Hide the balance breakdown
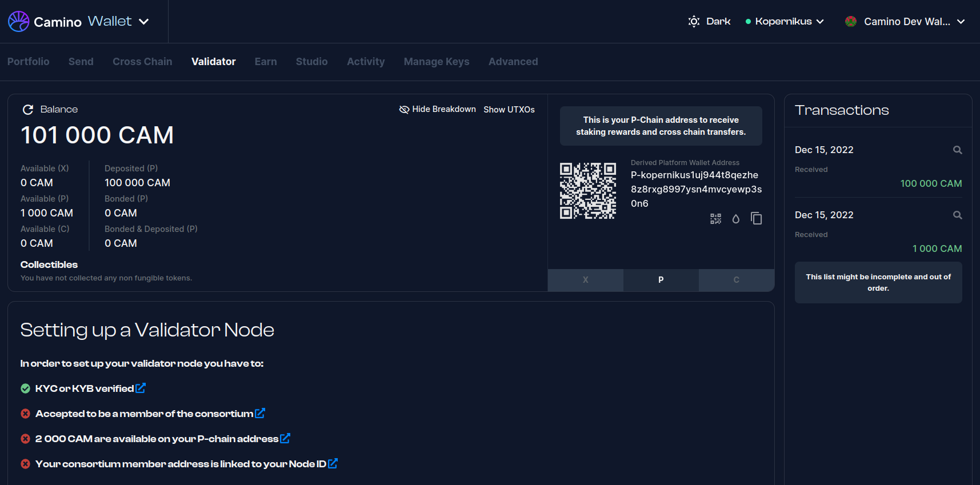Viewport: 980px width, 485px height. 437,109
